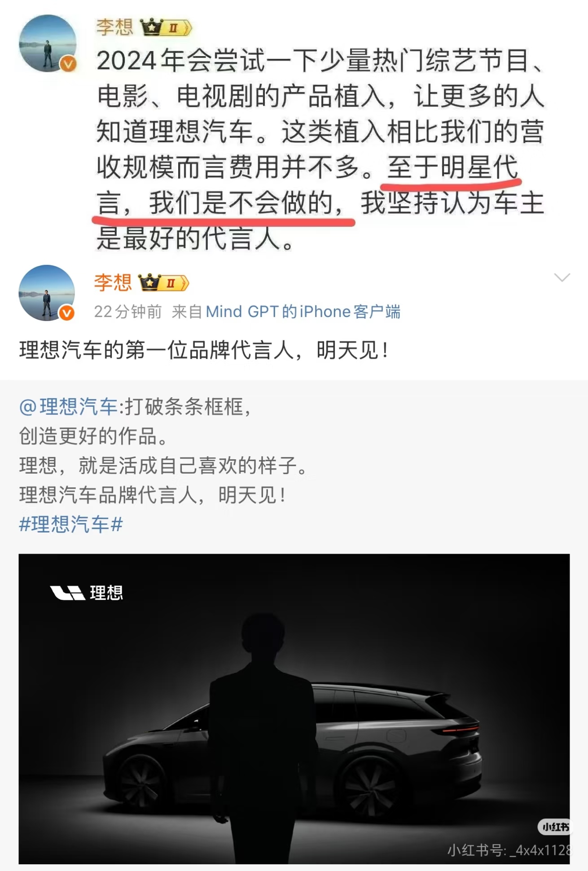Expand the post options chevron
This screenshot has width=588, height=871.
[x=562, y=277]
